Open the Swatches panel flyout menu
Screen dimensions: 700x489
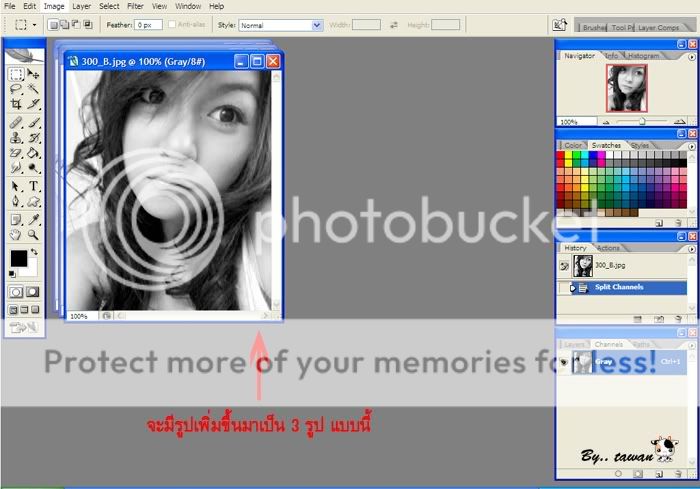(692, 145)
